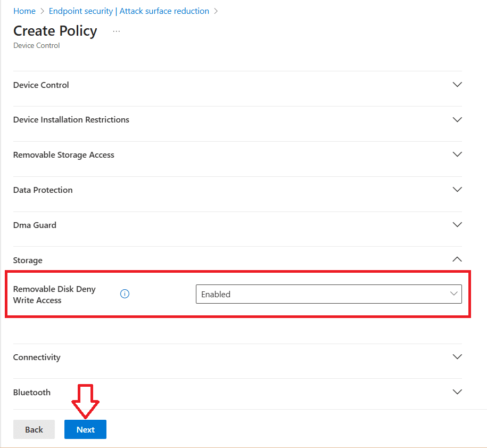
Task: Click the info icon beside Removable Disk Deny Write Access
Action: pyautogui.click(x=125, y=294)
